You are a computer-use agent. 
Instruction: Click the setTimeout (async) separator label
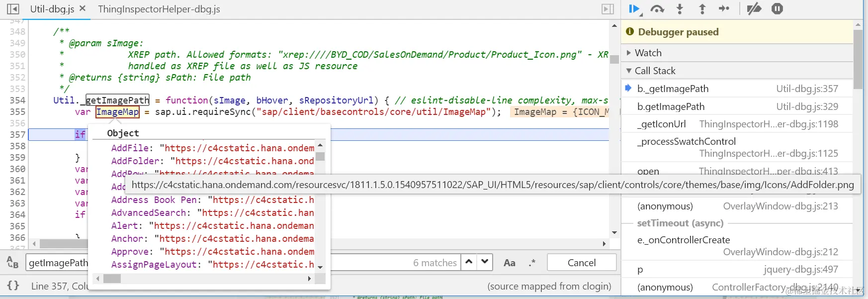[680, 223]
